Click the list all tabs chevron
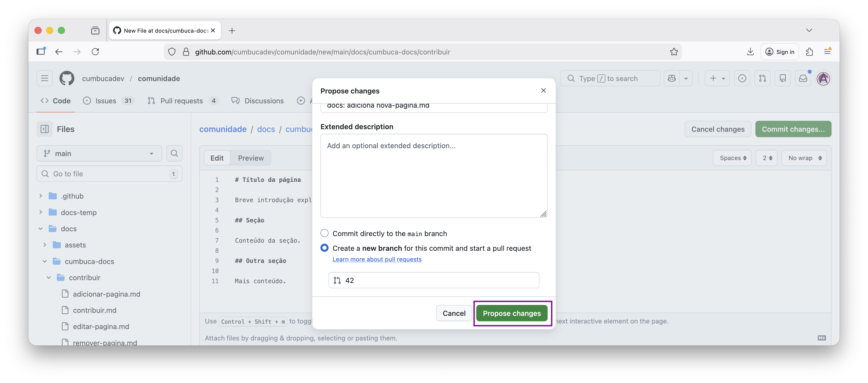 point(809,30)
